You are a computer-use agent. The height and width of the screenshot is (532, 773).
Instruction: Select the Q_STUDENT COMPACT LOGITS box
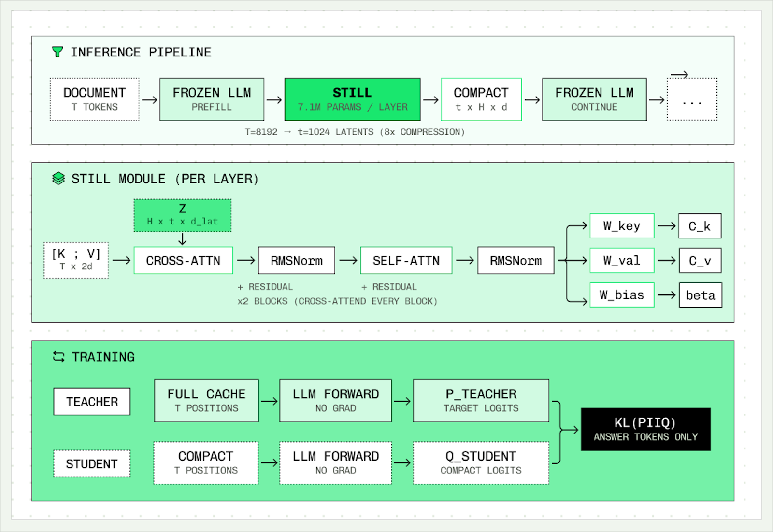(481, 463)
